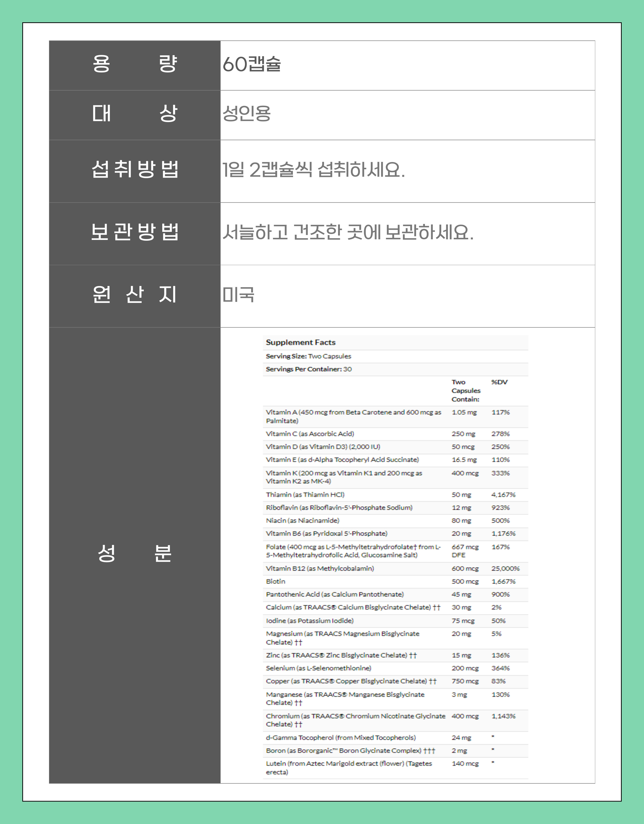
Task: Click the Vitamin B6 row name
Action: point(326,533)
